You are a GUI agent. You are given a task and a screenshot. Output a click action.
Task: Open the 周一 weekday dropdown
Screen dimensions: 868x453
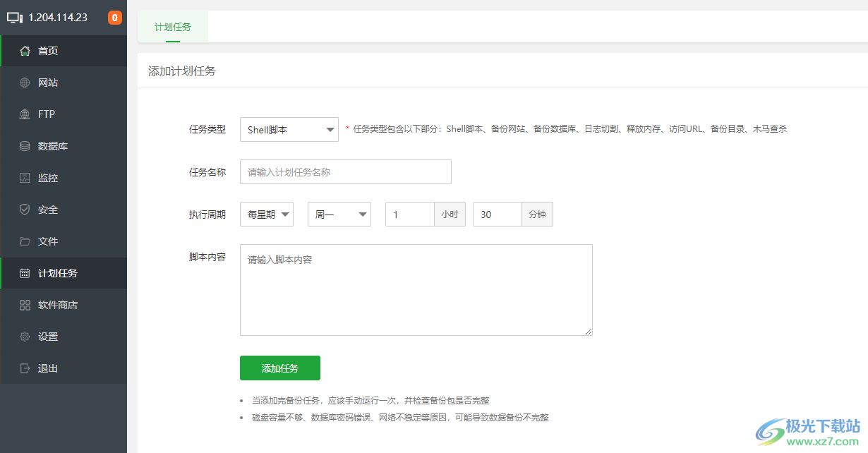(339, 215)
